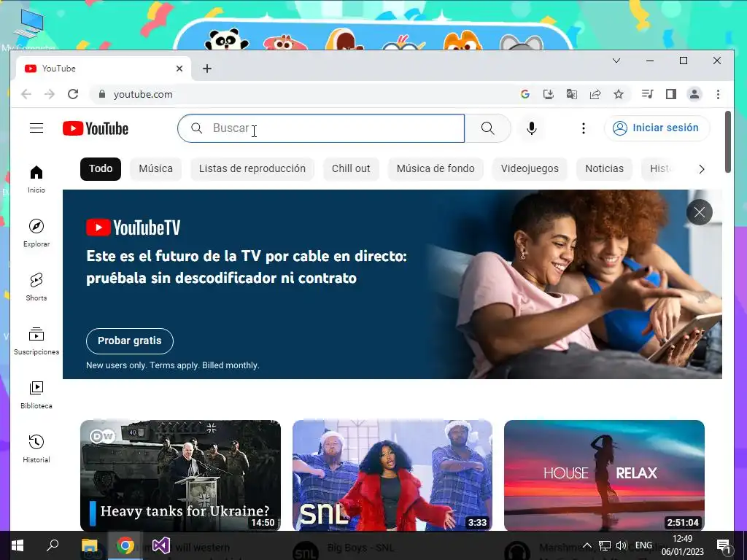The image size is (747, 560).
Task: Select the Listas de reproducción chip
Action: [252, 168]
